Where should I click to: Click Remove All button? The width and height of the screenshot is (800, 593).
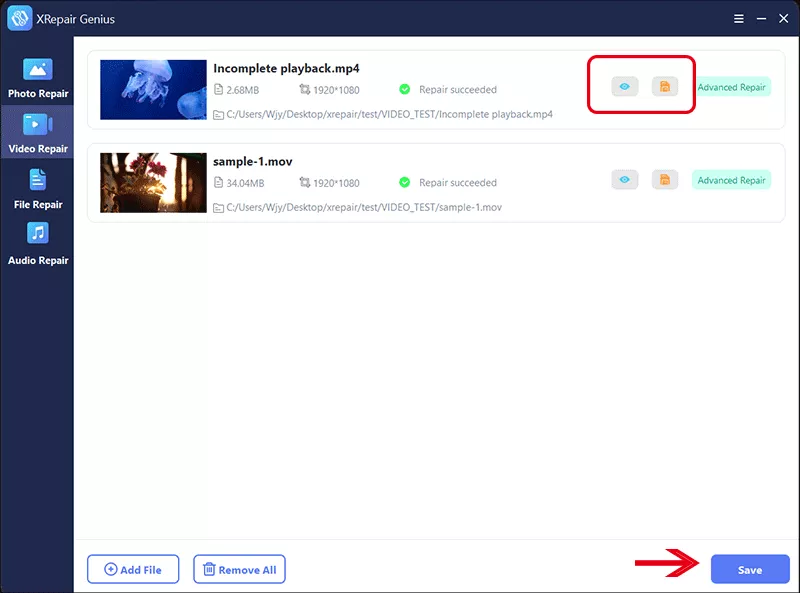point(239,569)
